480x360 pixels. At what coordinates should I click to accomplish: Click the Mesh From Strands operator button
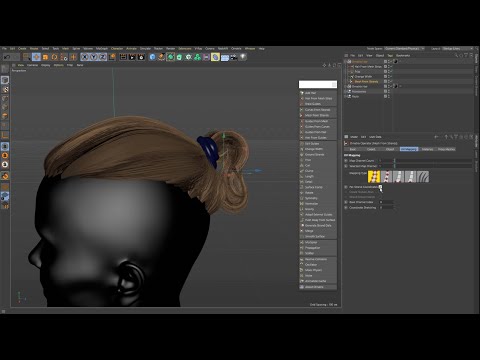tap(318, 115)
